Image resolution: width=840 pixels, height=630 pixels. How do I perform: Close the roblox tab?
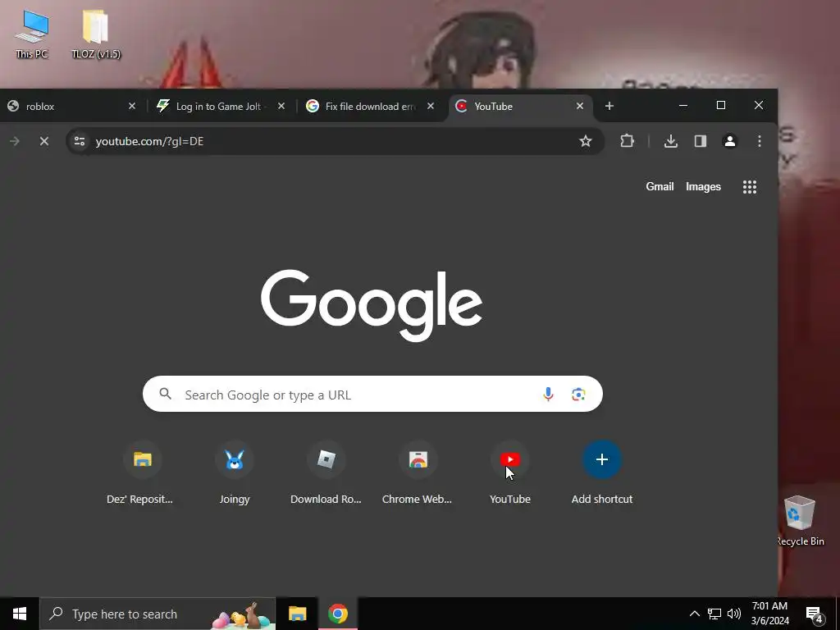(x=132, y=106)
